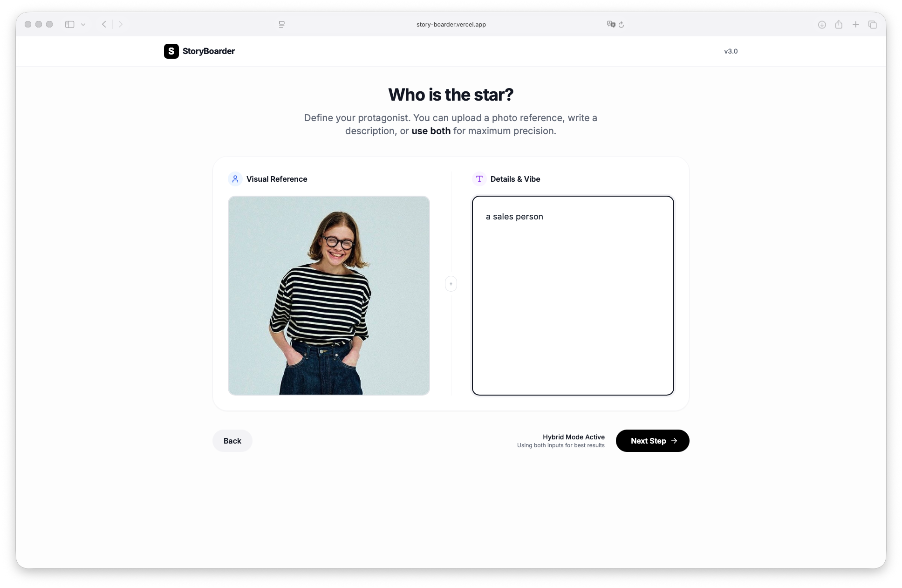Reload the page
Image resolution: width=902 pixels, height=588 pixels.
pos(622,25)
